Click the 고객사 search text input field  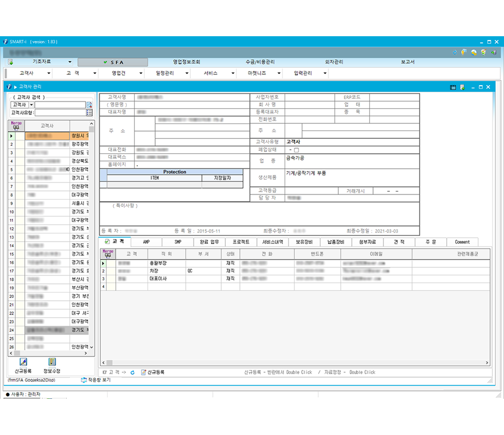(x=60, y=105)
